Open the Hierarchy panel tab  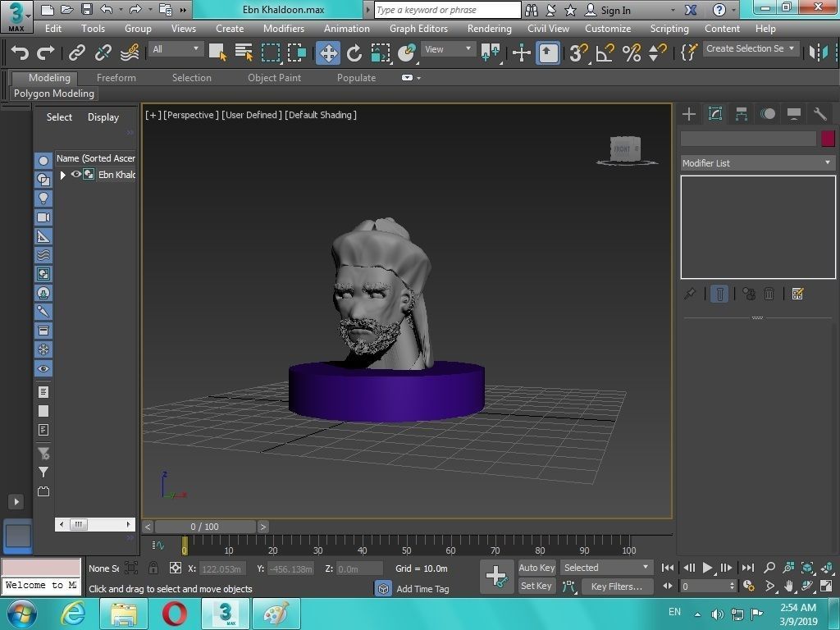[741, 114]
